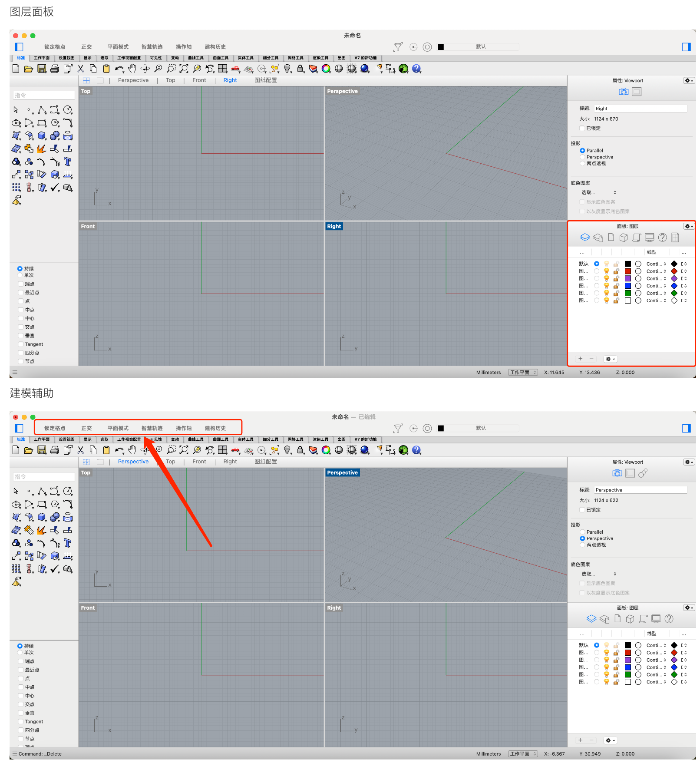Toggle 建构历史 button in upper window

click(x=215, y=47)
